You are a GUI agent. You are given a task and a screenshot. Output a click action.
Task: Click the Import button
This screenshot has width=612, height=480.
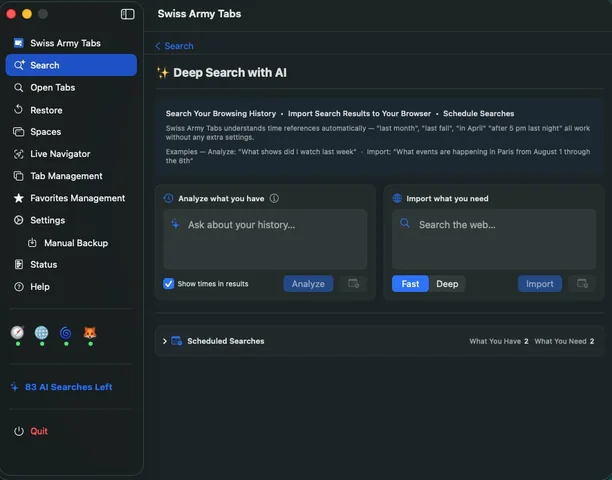pos(540,284)
